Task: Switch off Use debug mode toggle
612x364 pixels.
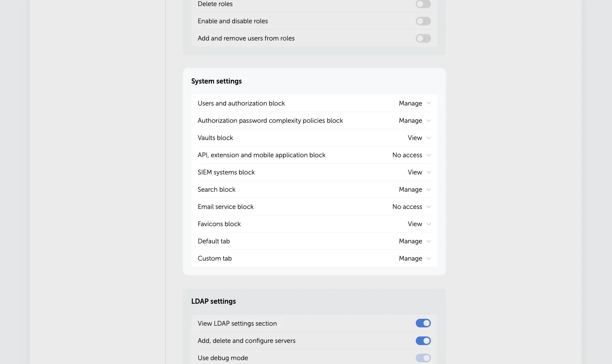Action: tap(423, 358)
